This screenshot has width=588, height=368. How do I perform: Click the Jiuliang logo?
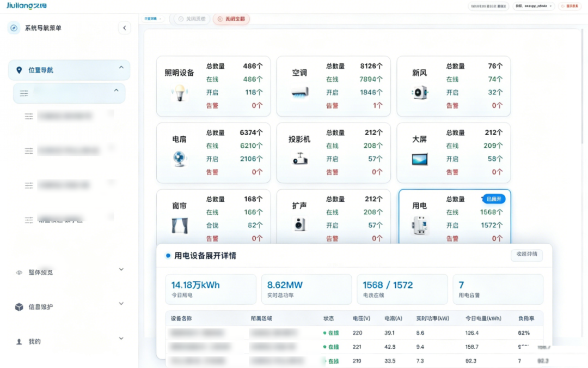(26, 5)
